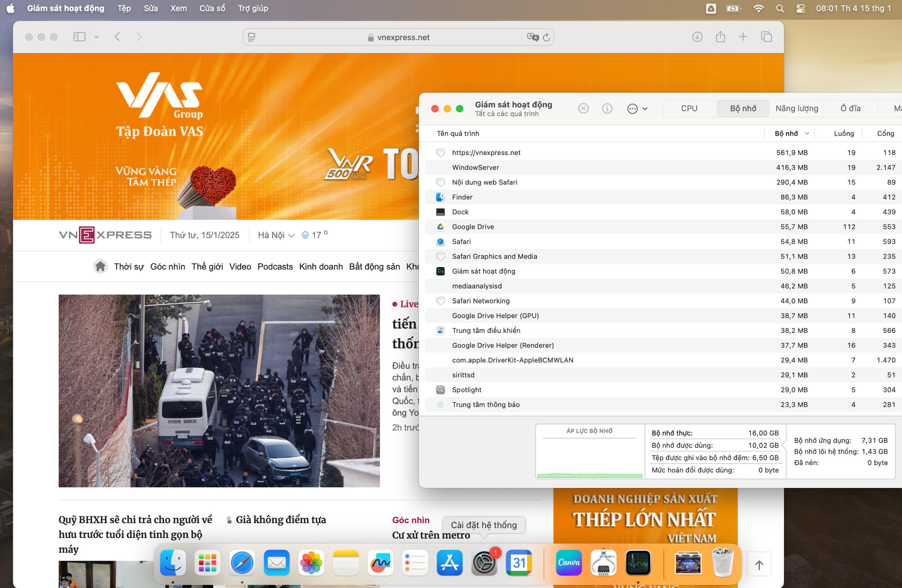Show Safari tab overview
This screenshot has height=588, width=902.
(766, 37)
